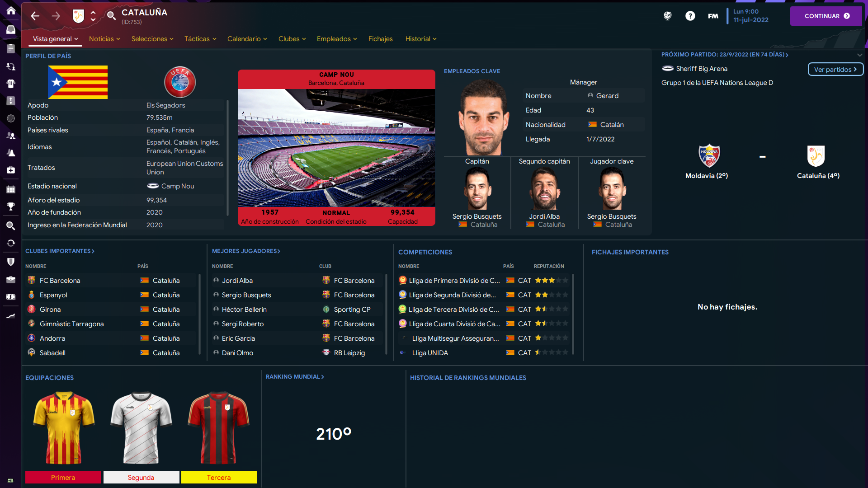Expand the Vista general dropdown

(x=55, y=39)
